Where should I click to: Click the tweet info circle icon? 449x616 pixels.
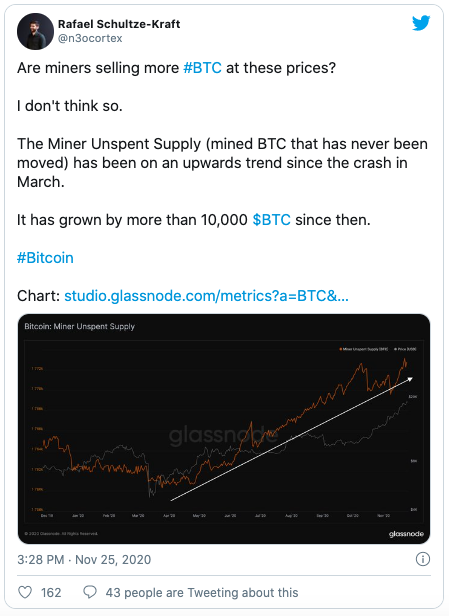pos(423,559)
